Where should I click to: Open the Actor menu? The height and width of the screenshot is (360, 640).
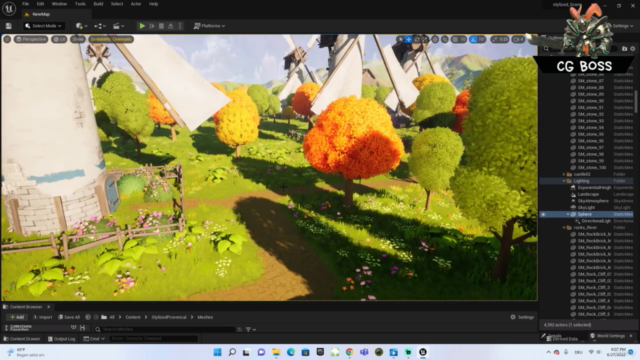(x=136, y=4)
